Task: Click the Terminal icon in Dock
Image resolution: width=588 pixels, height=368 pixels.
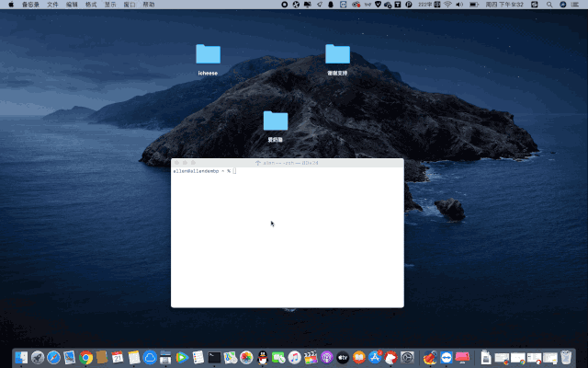Action: point(214,358)
